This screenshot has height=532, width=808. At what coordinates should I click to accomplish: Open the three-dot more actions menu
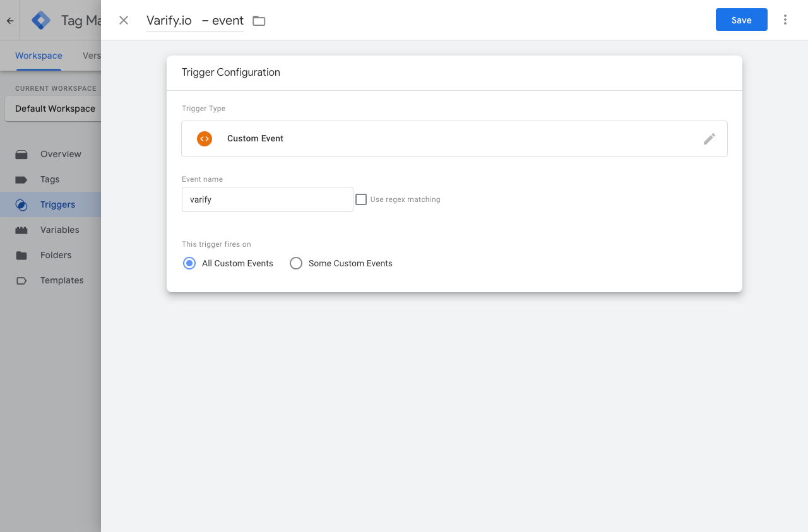click(x=785, y=20)
